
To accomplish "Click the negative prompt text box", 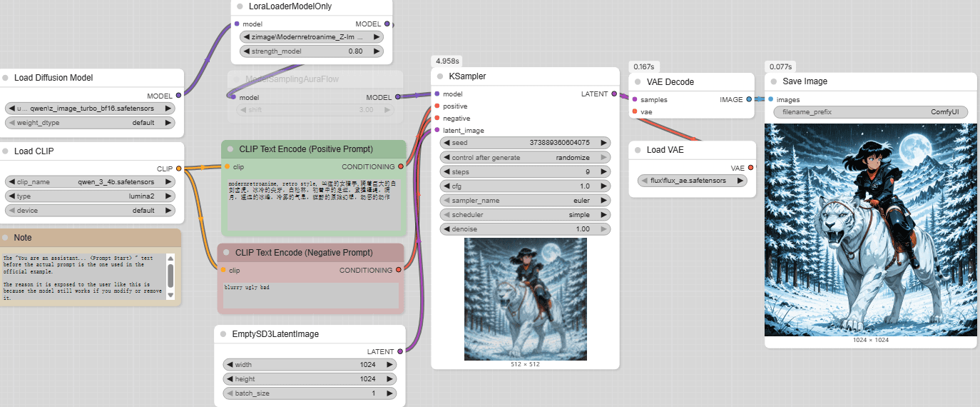I will pyautogui.click(x=310, y=295).
